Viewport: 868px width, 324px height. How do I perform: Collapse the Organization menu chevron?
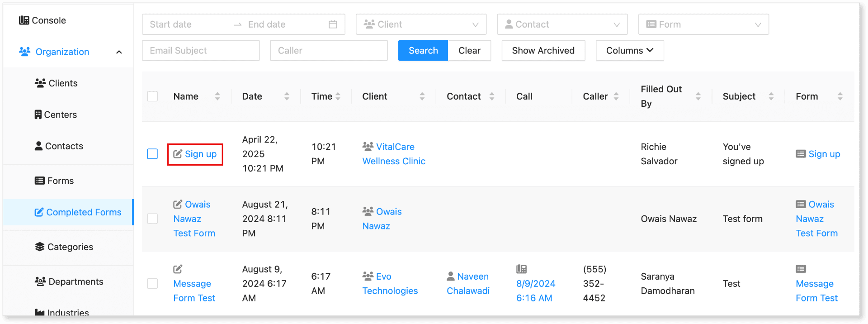[x=119, y=52]
